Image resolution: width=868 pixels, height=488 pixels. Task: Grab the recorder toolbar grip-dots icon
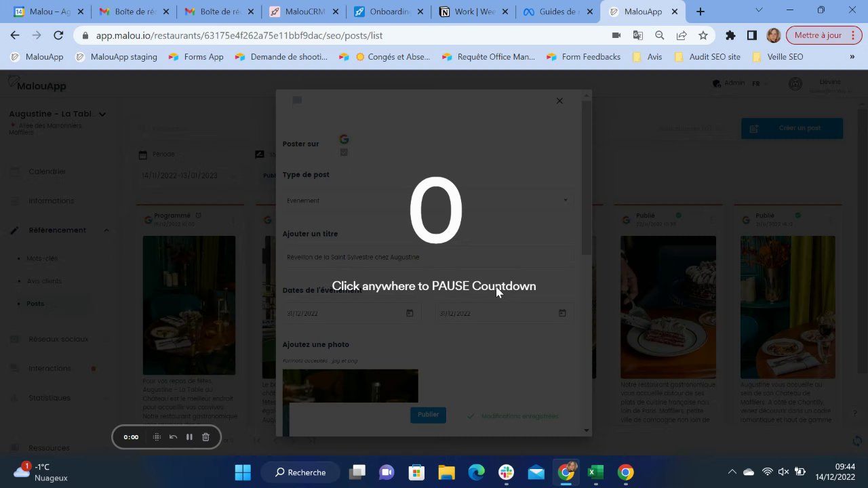click(157, 437)
